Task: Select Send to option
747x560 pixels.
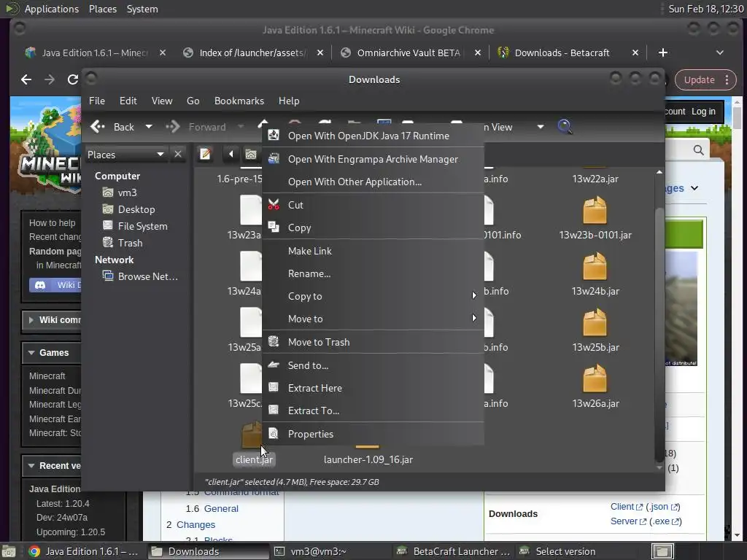Action: (x=373, y=365)
